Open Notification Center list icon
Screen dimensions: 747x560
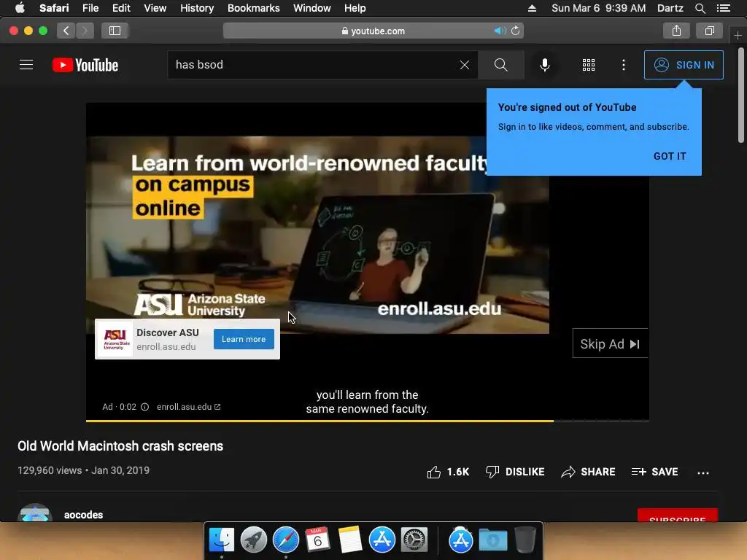pyautogui.click(x=724, y=8)
